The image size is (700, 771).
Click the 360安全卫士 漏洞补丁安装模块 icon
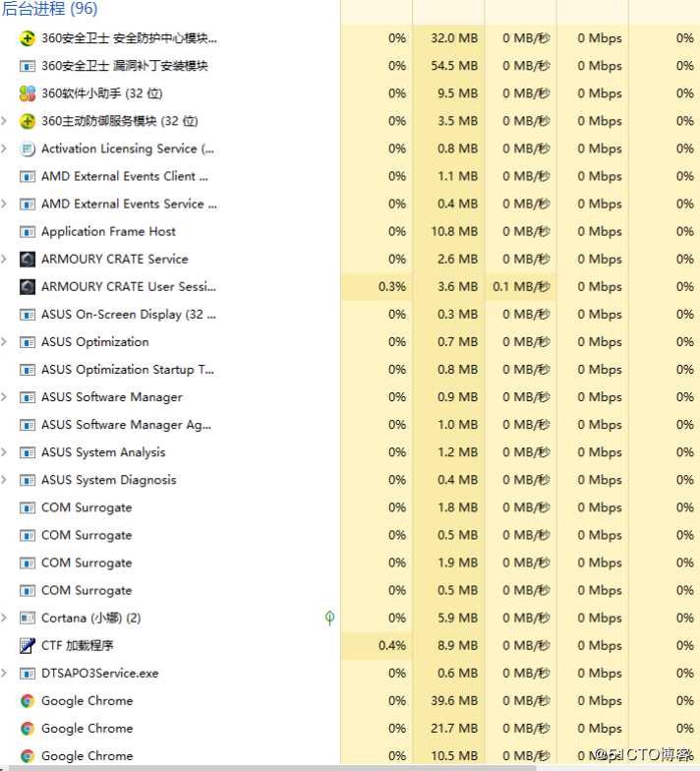[x=28, y=66]
